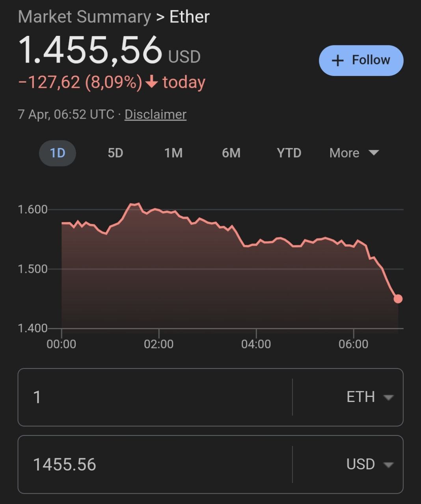Open the Disclaimer link

tap(155, 114)
